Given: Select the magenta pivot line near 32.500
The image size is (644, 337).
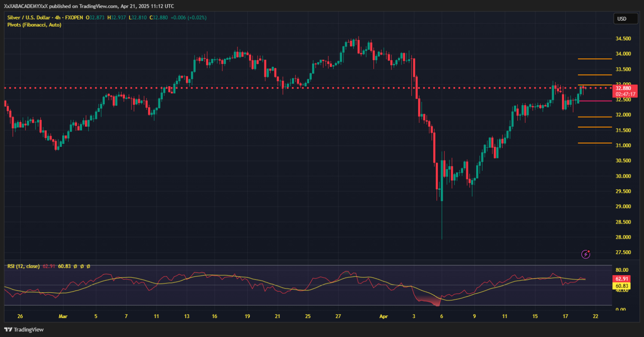Looking at the screenshot, I should [595, 101].
